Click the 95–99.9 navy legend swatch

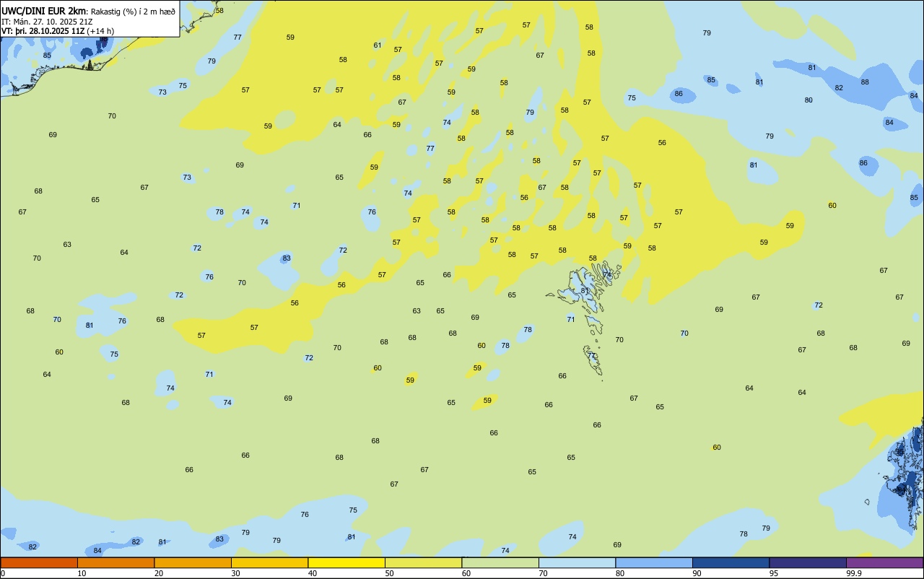point(808,562)
